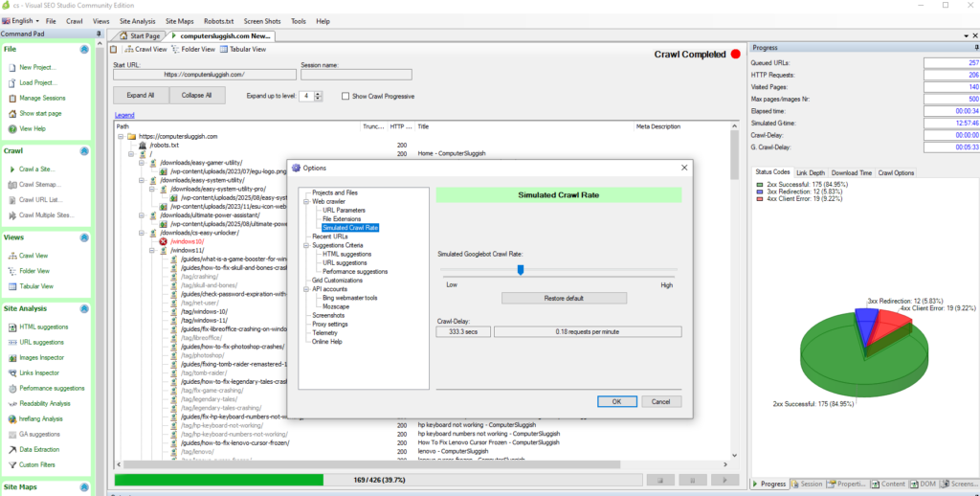Click the Crawl a Site play icon

point(11,169)
